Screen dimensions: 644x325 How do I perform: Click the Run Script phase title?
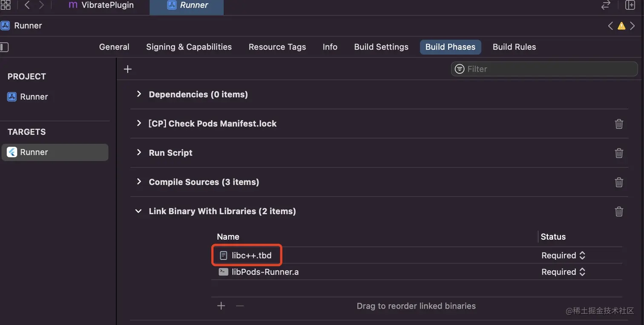pos(170,153)
